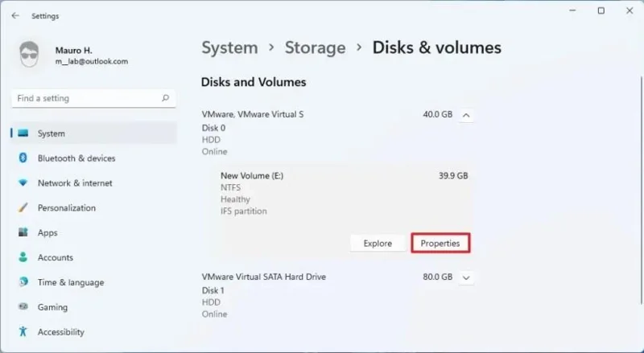Screen dimensions: 644x353
Task: Click the Disk 1 label
Action: click(x=213, y=290)
